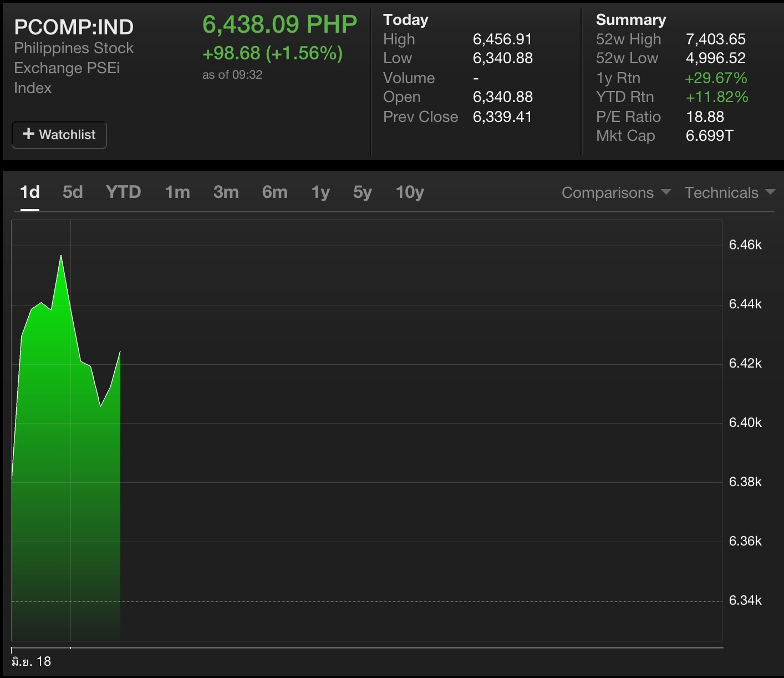Click the latest point on the price line
The height and width of the screenshot is (678, 784).
[x=120, y=351]
